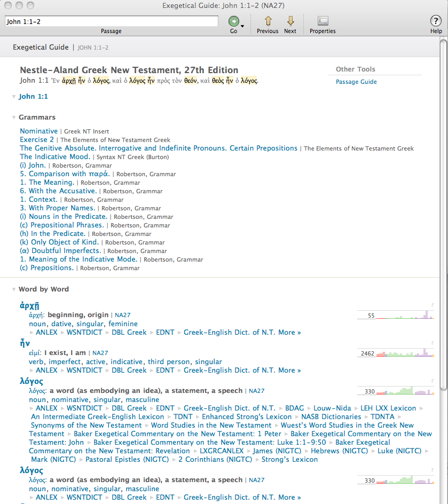448x504 pixels.
Task: Open (h) In the Predicate link
Action: (53, 234)
